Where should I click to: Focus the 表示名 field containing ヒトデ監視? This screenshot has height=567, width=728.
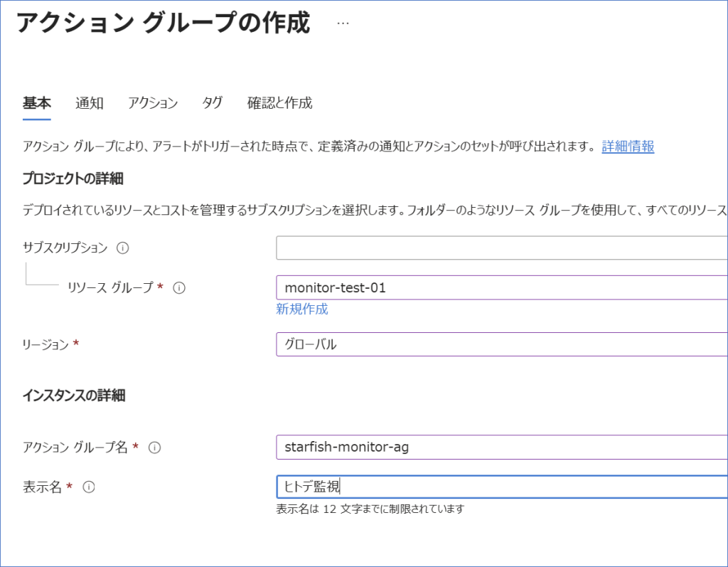[x=501, y=487]
